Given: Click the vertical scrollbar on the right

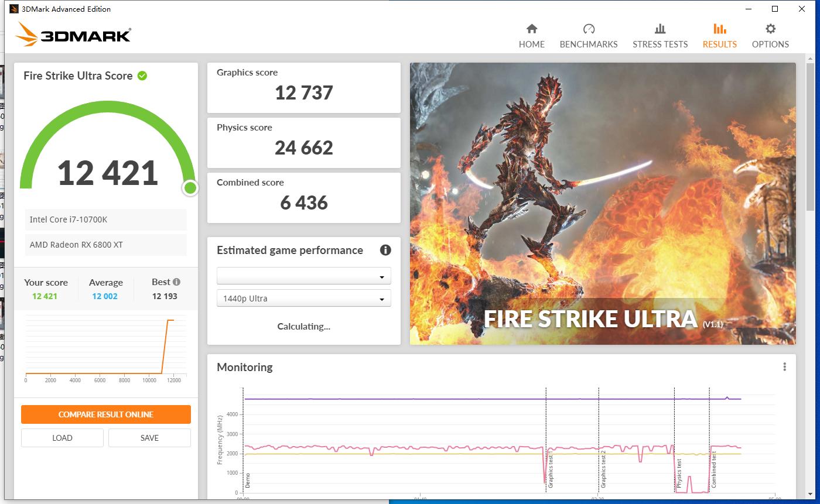Looking at the screenshot, I should point(811,135).
